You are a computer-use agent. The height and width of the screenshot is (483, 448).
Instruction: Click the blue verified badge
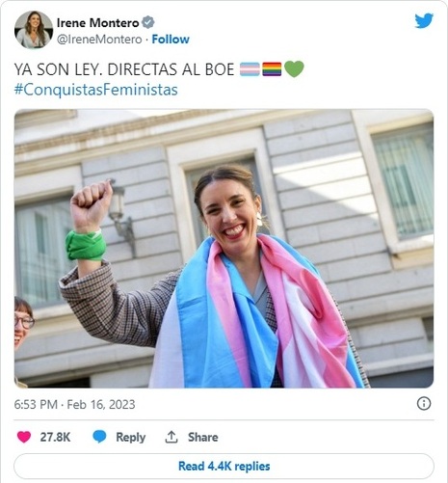[148, 22]
